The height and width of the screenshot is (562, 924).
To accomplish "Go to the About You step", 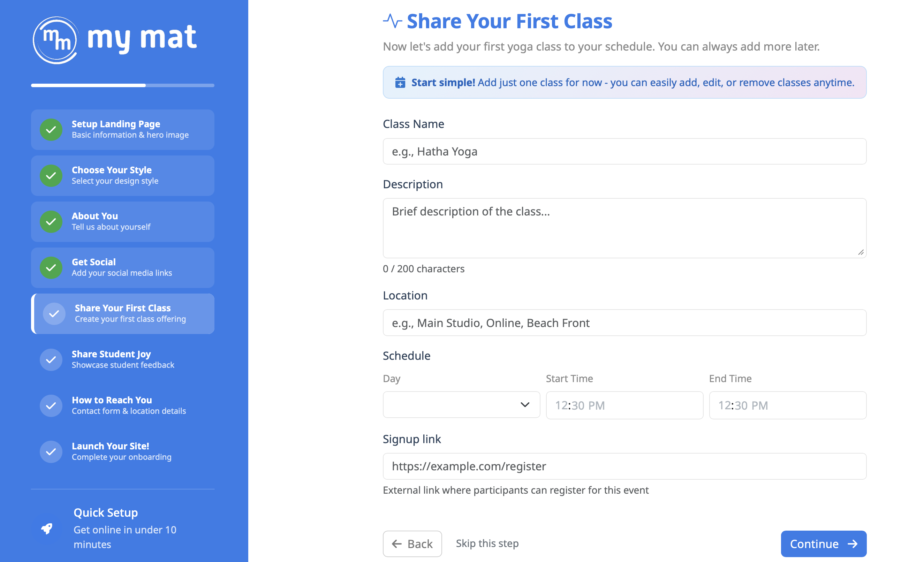I will click(123, 222).
